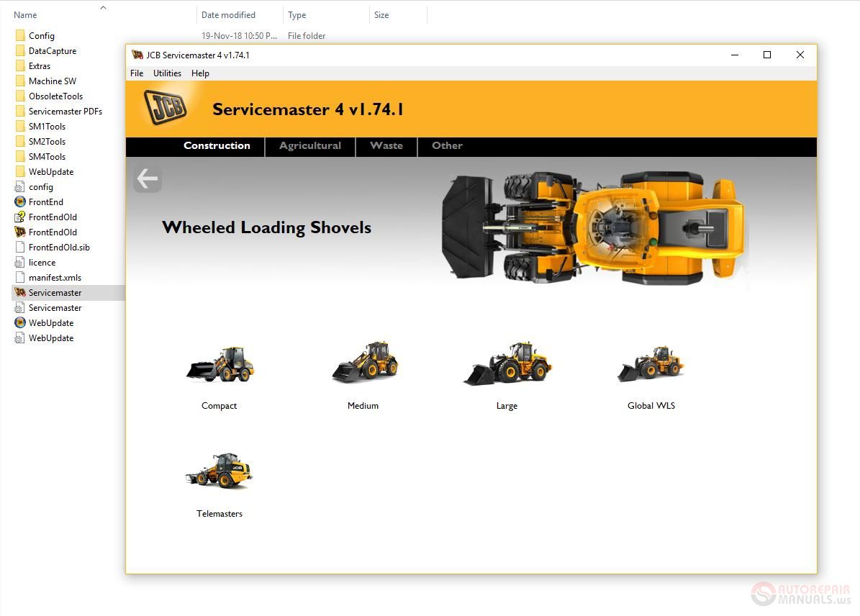Switch to the Construction tab
This screenshot has width=860, height=616.
coord(217,146)
